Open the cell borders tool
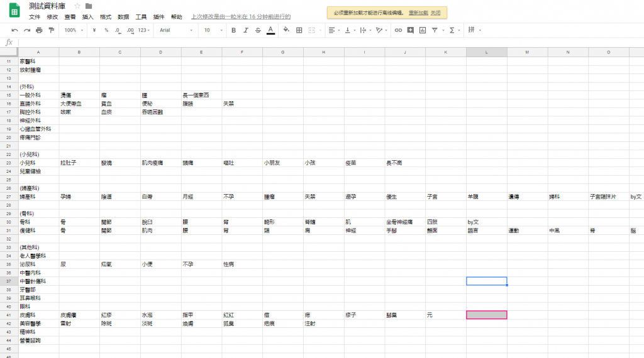The width and height of the screenshot is (644, 358). pos(299,30)
